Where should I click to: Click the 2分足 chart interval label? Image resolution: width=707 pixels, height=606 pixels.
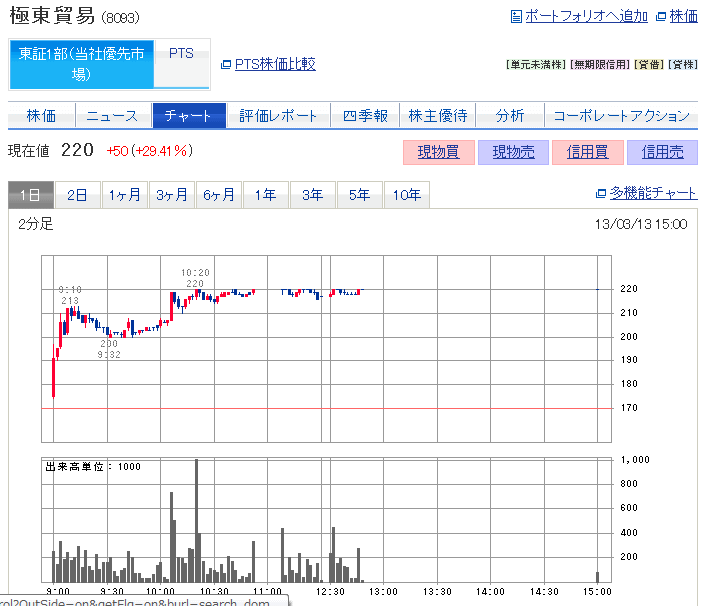(36, 224)
